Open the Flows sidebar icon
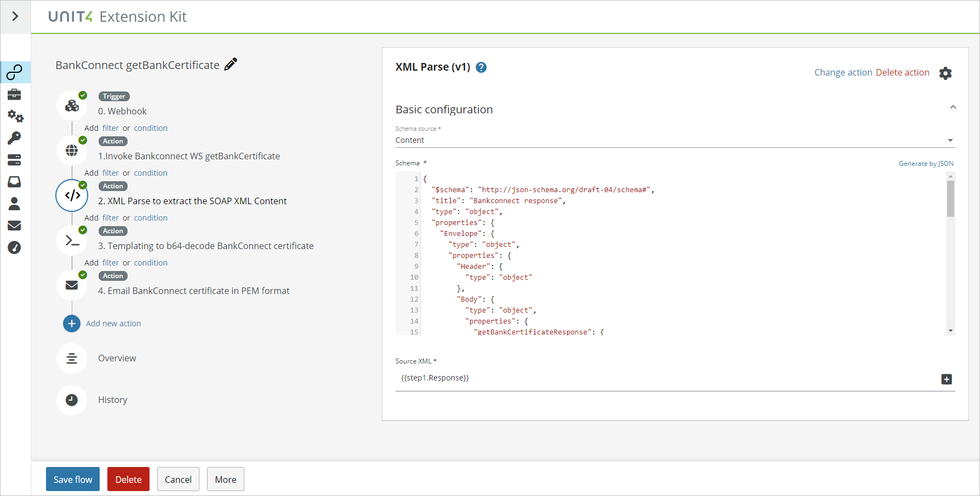 [15, 72]
